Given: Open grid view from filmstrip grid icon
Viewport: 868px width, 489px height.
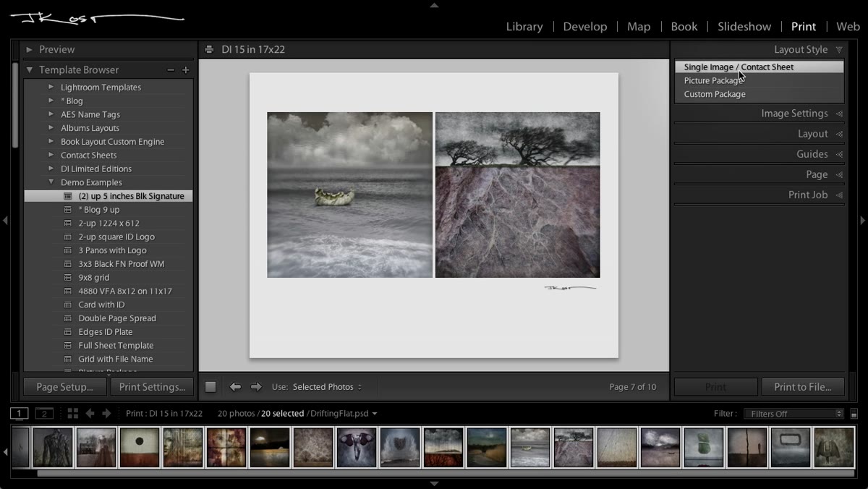Looking at the screenshot, I should click(x=73, y=414).
